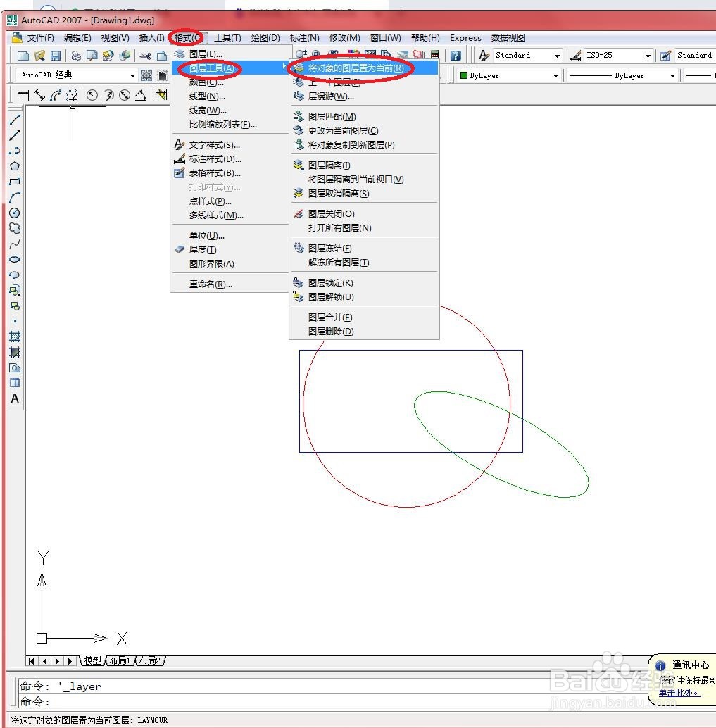Choose 层漫游(W)... submenu item

coord(364,96)
